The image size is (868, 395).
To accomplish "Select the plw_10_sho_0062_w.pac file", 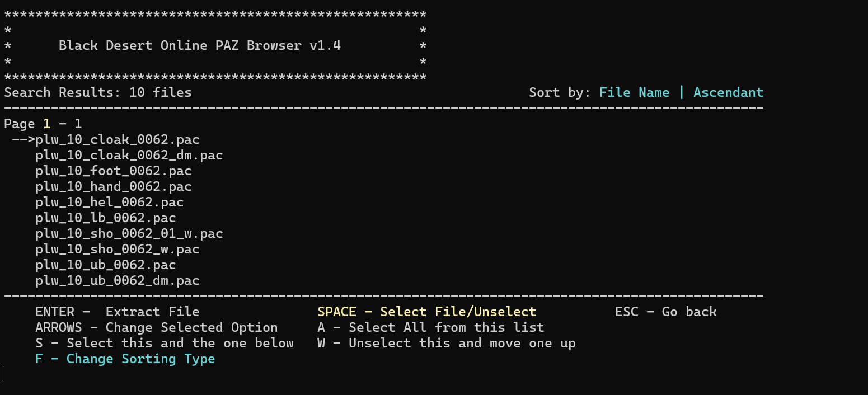I will click(118, 249).
